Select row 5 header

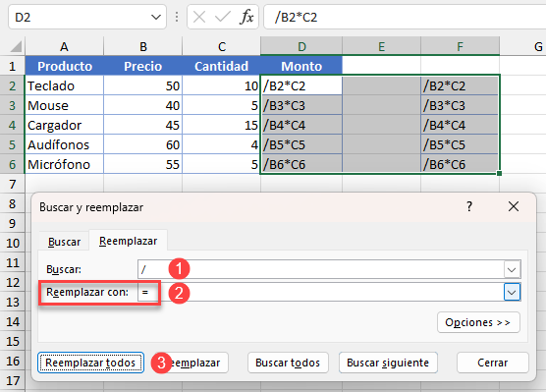coord(13,144)
